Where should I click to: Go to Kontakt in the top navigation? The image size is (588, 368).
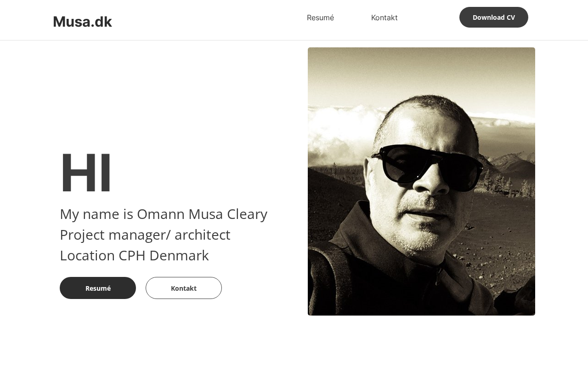tap(384, 17)
